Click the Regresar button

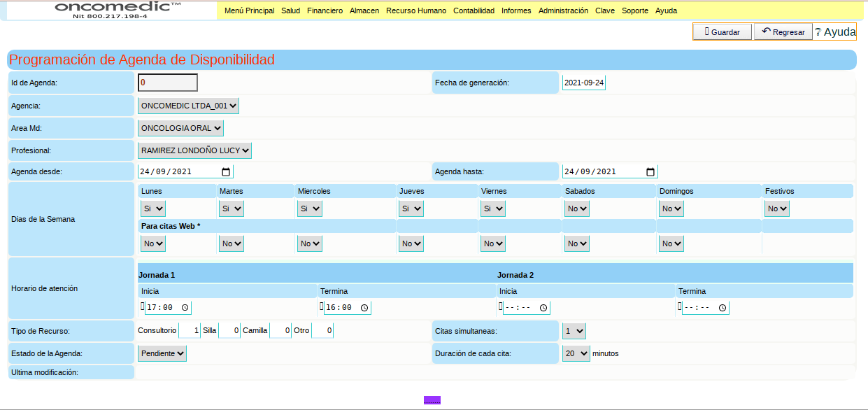(783, 32)
